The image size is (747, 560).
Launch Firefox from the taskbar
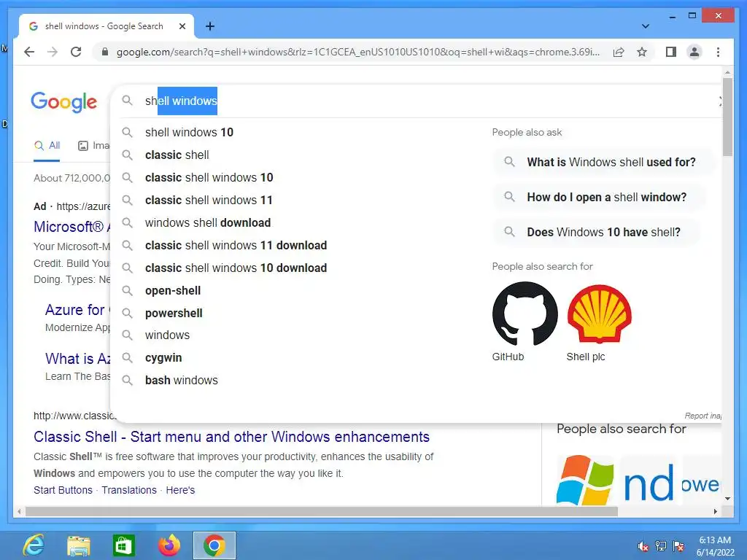tap(169, 545)
